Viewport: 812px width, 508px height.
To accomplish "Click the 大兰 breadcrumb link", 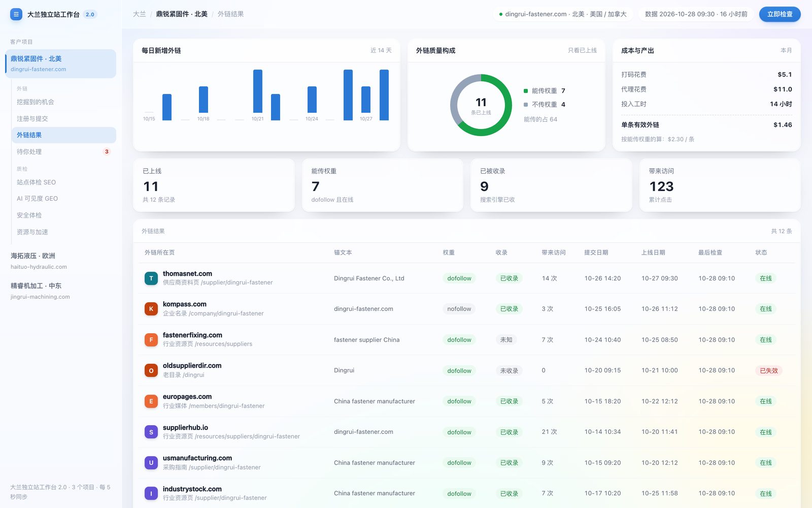I will [x=139, y=14].
